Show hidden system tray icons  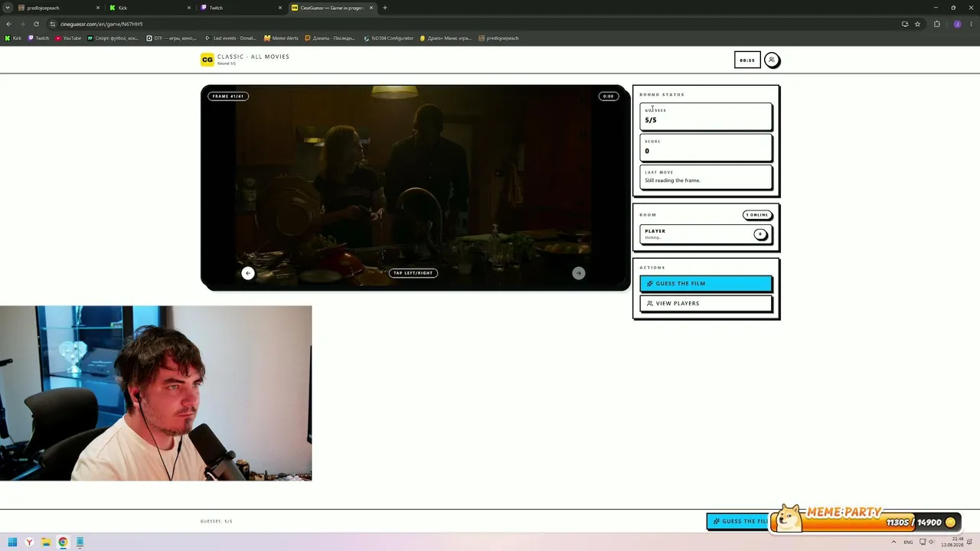pyautogui.click(x=893, y=543)
